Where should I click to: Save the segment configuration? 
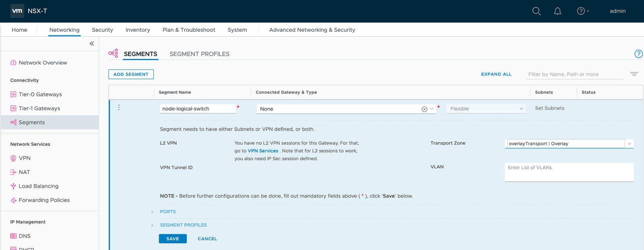[173, 239]
